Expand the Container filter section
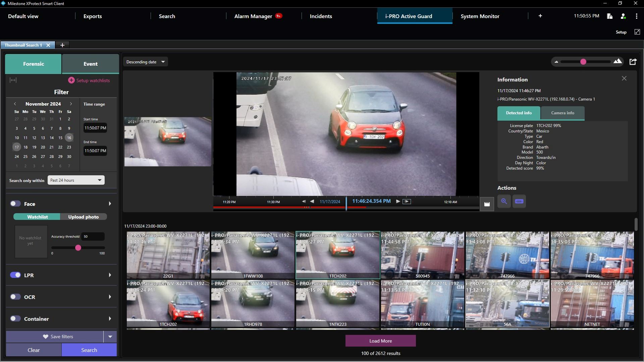The image size is (644, 362). [110, 318]
